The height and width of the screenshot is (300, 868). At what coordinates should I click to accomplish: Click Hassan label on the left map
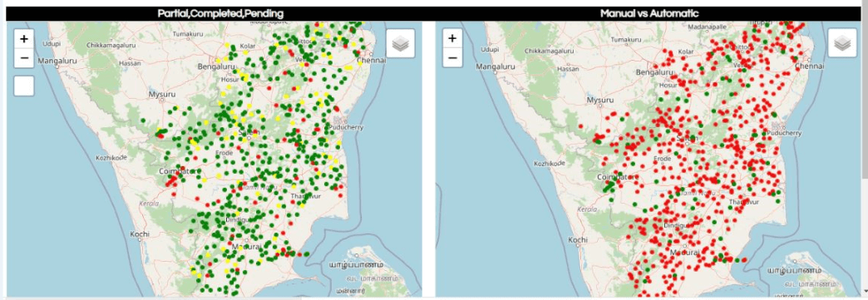130,64
